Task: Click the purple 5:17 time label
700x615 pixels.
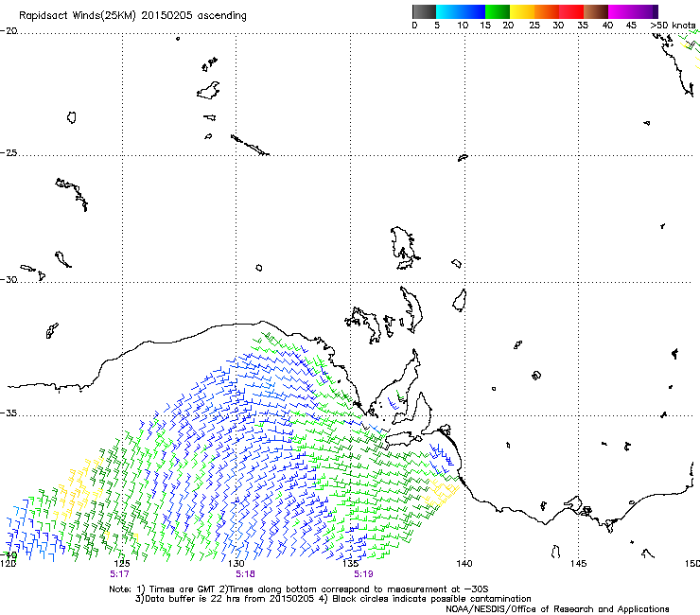Action: coord(119,574)
